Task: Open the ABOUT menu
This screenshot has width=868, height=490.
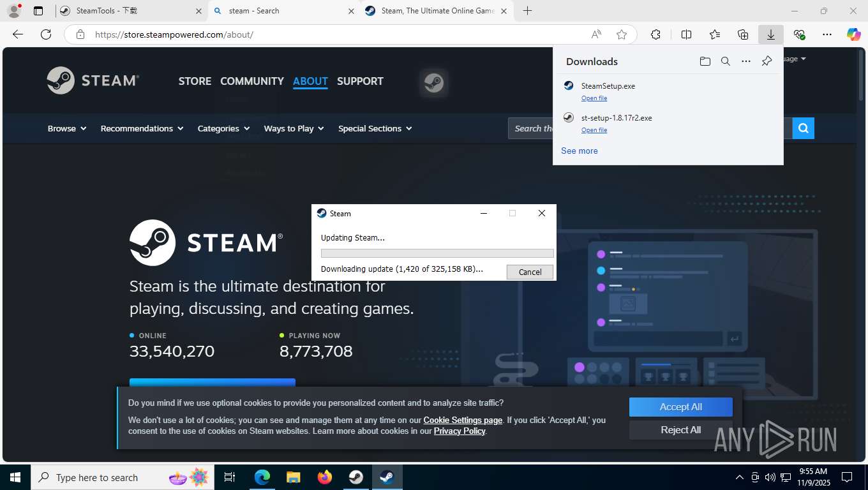Action: coord(310,81)
